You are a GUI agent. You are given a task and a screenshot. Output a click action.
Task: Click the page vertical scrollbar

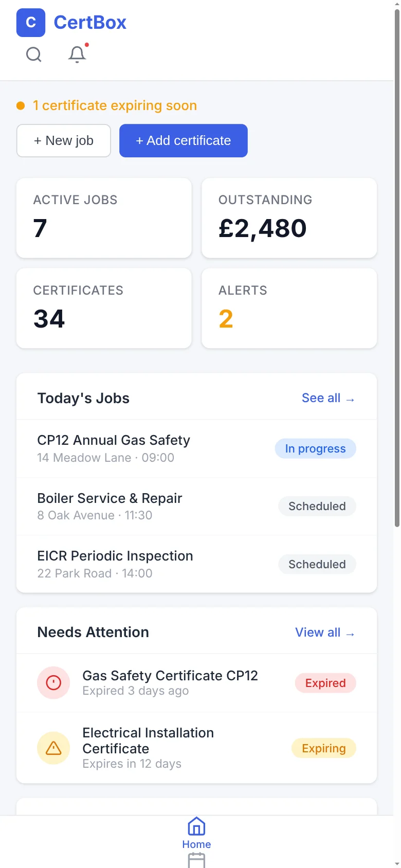(x=397, y=267)
